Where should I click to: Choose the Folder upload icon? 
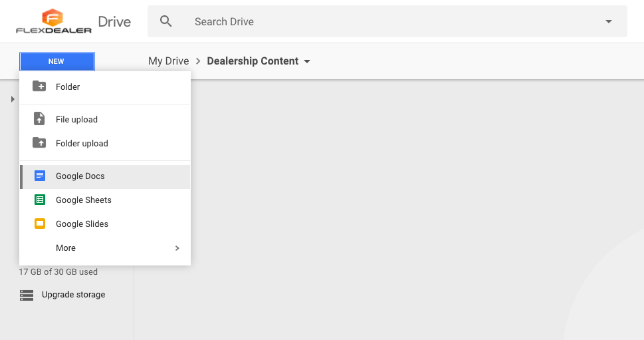click(39, 143)
